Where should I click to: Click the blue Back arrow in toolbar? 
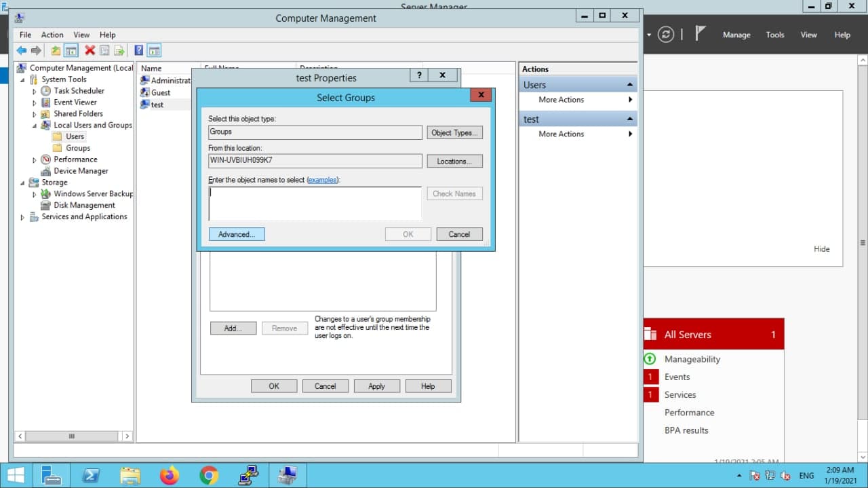point(22,51)
